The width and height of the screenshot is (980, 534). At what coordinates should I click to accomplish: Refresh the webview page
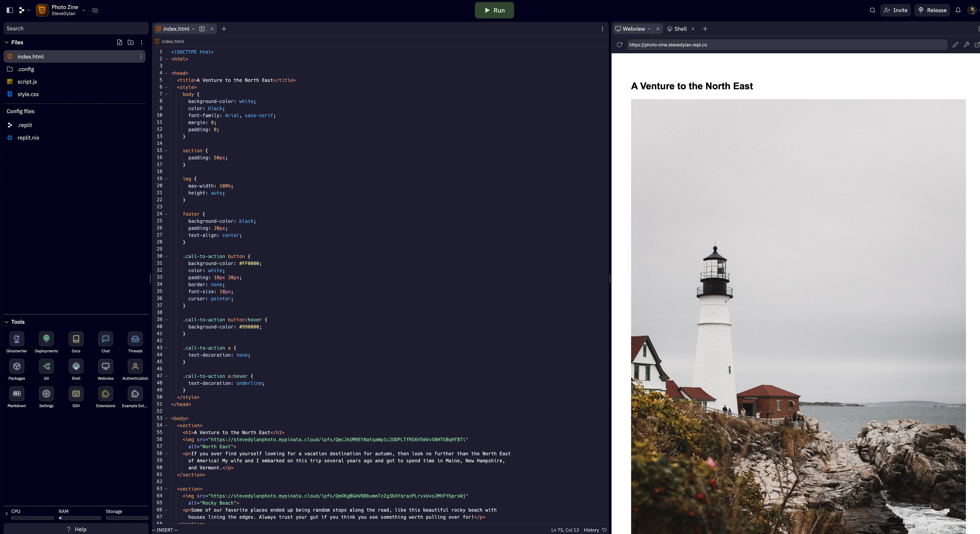point(619,45)
